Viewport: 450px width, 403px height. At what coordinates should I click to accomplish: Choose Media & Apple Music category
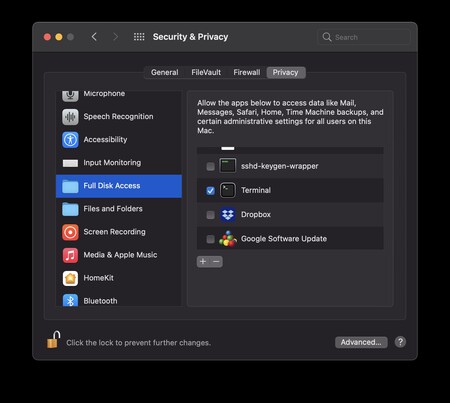click(x=119, y=255)
